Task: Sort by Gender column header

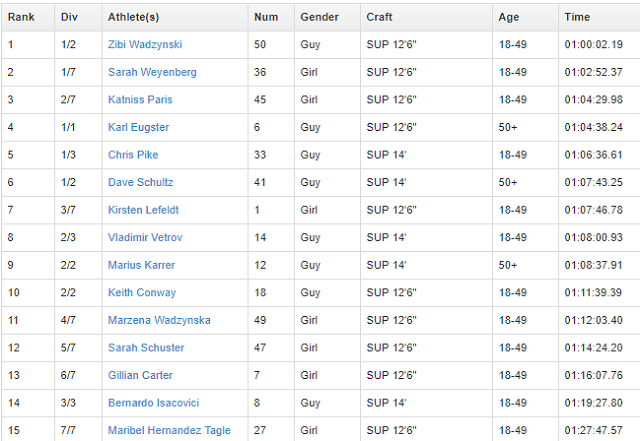Action: pyautogui.click(x=319, y=17)
